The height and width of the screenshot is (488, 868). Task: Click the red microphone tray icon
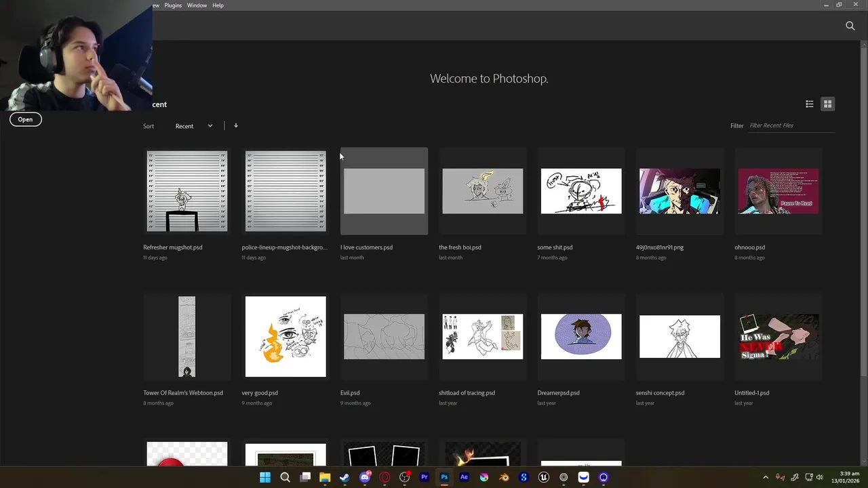click(781, 477)
